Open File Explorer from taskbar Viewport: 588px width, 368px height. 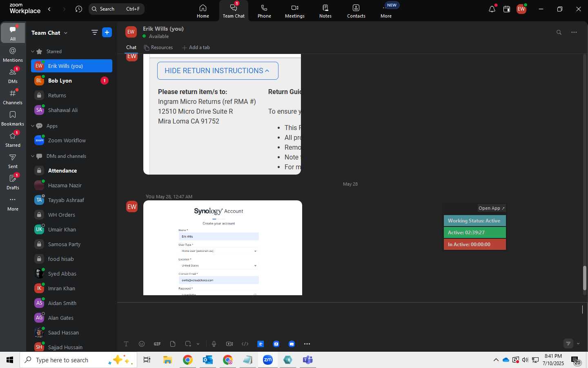[x=167, y=360]
